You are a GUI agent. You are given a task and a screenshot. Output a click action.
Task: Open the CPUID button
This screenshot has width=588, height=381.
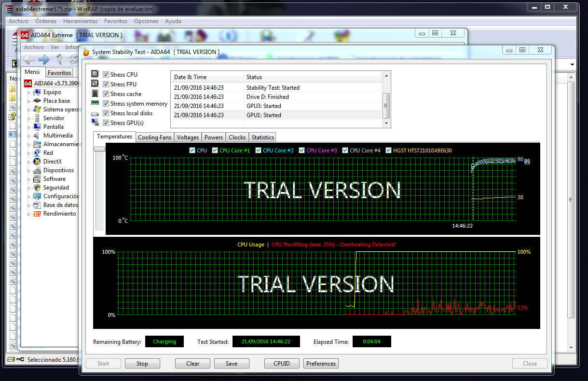(282, 364)
